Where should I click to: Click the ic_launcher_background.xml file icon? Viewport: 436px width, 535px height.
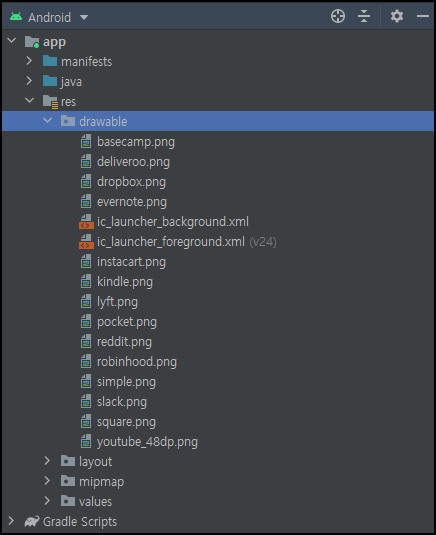[x=86, y=222]
